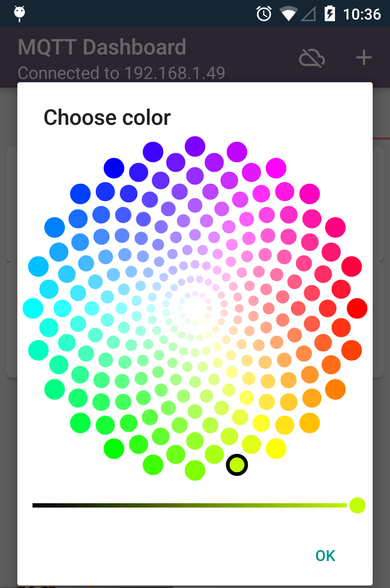Select the pure blue outer swatch

[x=114, y=168]
